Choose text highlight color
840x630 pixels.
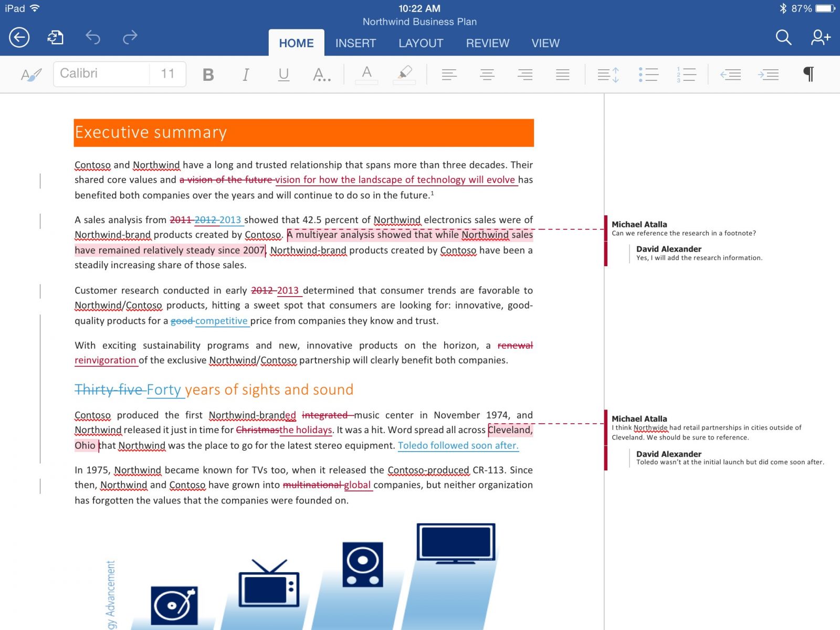point(404,75)
